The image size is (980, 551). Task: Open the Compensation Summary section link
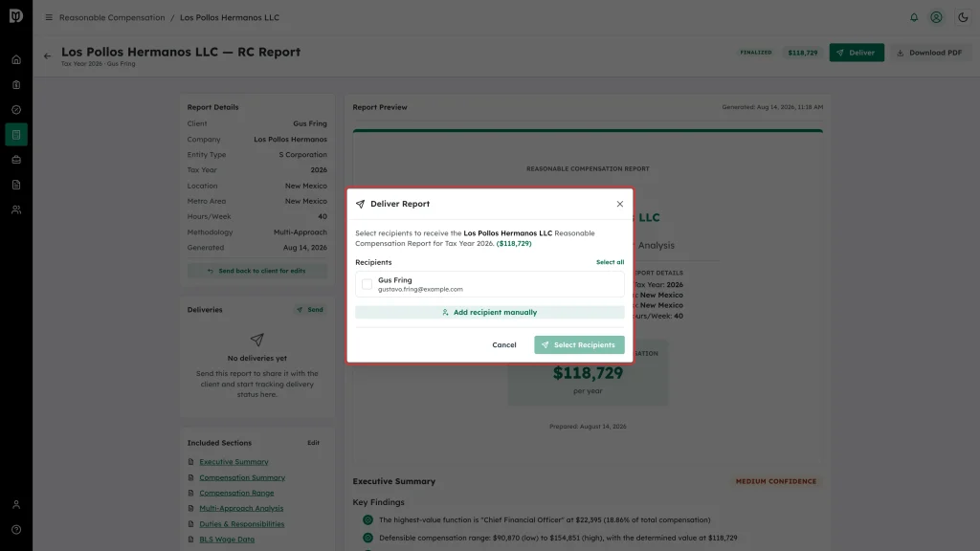click(x=242, y=477)
